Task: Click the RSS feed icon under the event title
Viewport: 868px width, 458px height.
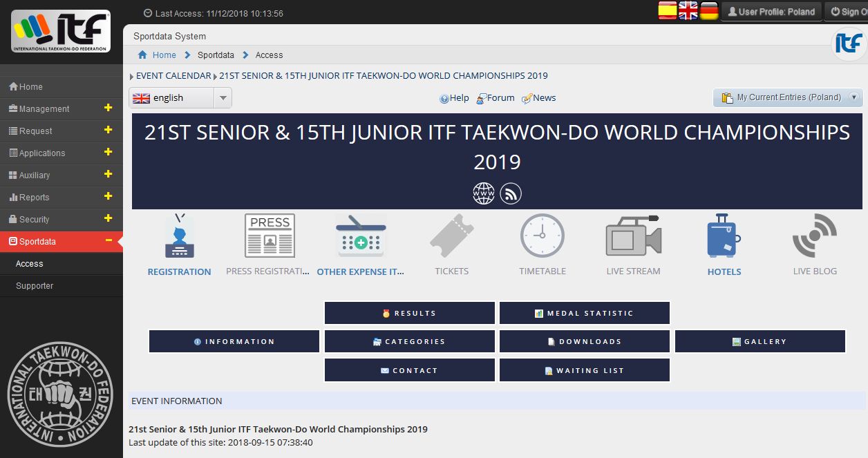Action: pos(511,193)
